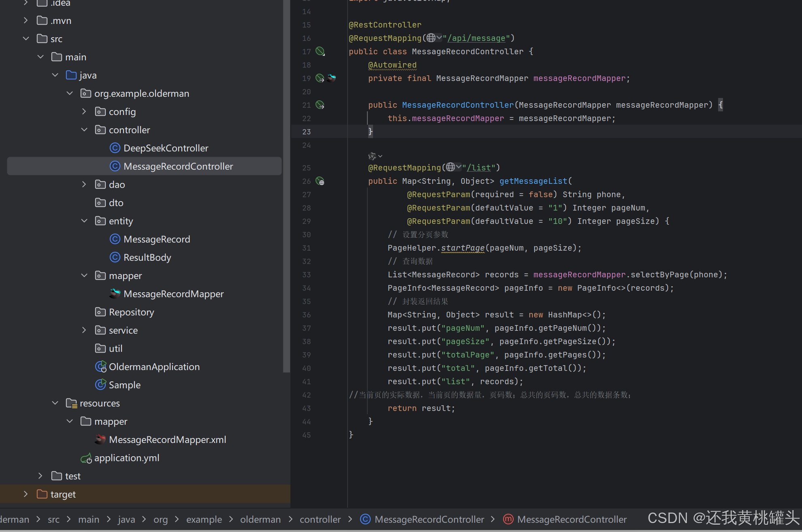Viewport: 802px width, 532px height.
Task: Click the AI assistant inlay icon above line 25
Action: (x=372, y=156)
